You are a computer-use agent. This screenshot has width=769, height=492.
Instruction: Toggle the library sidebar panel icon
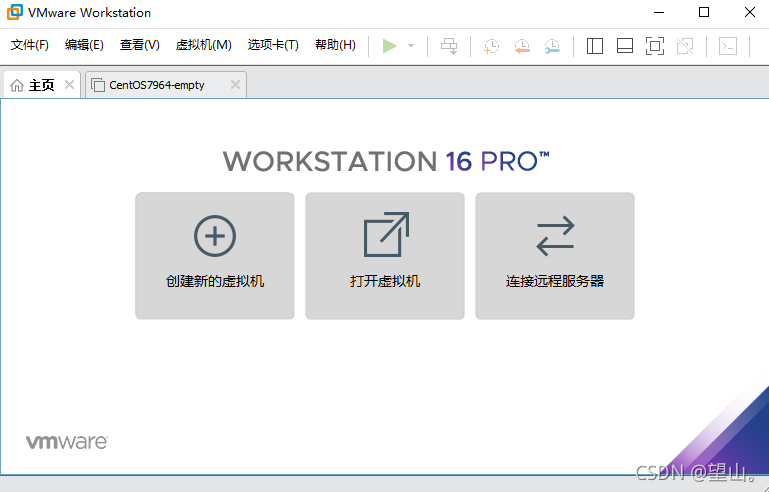594,46
